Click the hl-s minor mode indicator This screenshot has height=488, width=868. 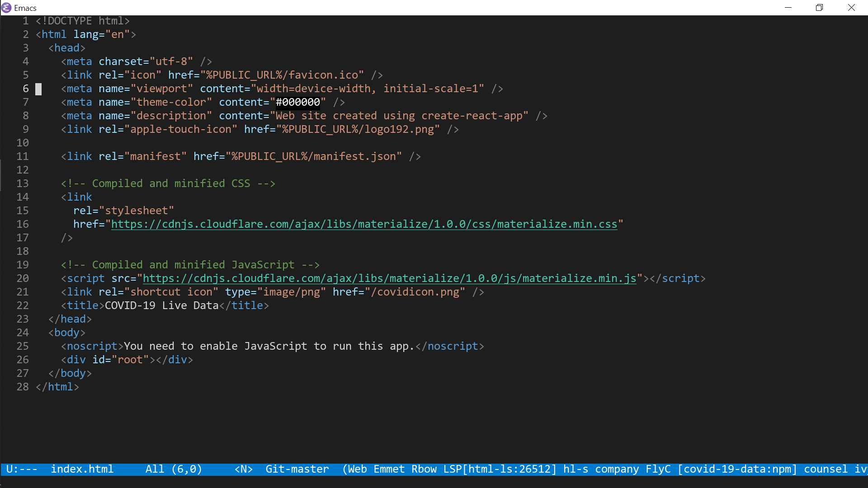pos(576,469)
